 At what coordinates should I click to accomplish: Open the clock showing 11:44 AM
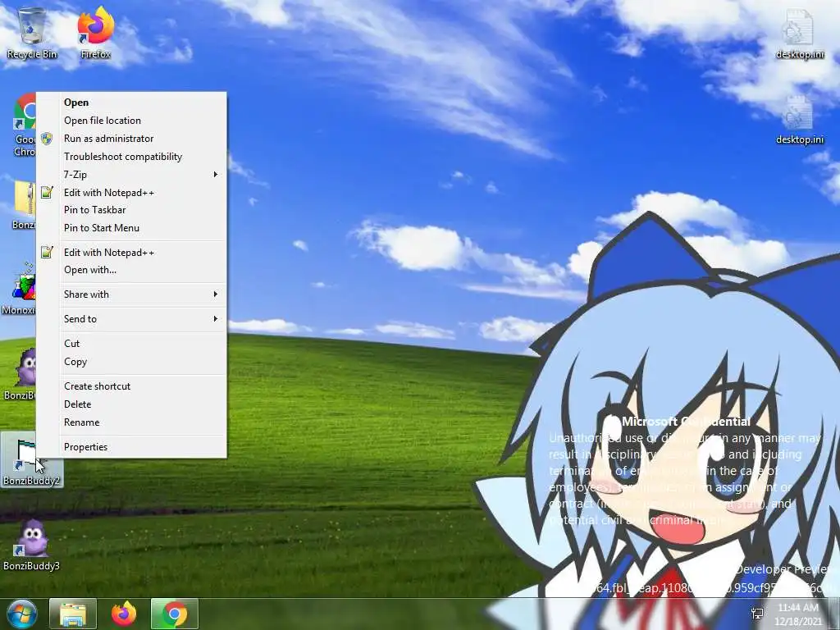pos(797,614)
